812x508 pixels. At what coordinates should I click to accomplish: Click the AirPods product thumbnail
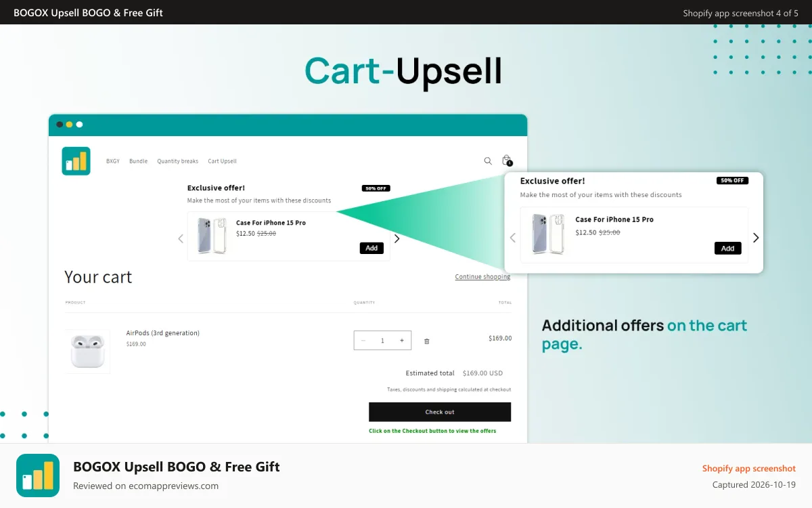pos(87,351)
